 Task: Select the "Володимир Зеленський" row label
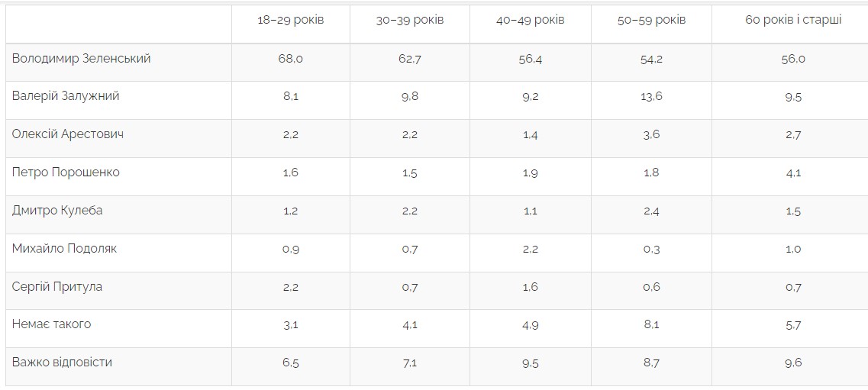(81, 59)
